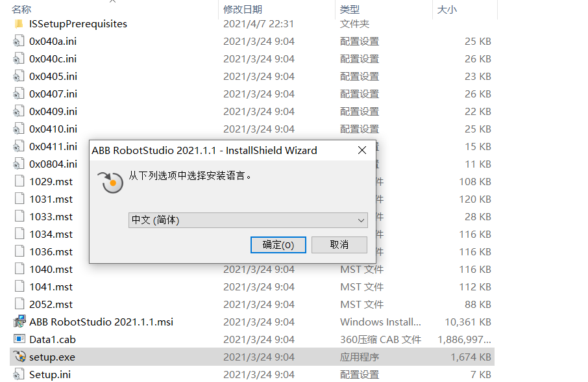The width and height of the screenshot is (588, 382).
Task: Click the 1,674 KB size of setup.exe
Action: pos(471,357)
